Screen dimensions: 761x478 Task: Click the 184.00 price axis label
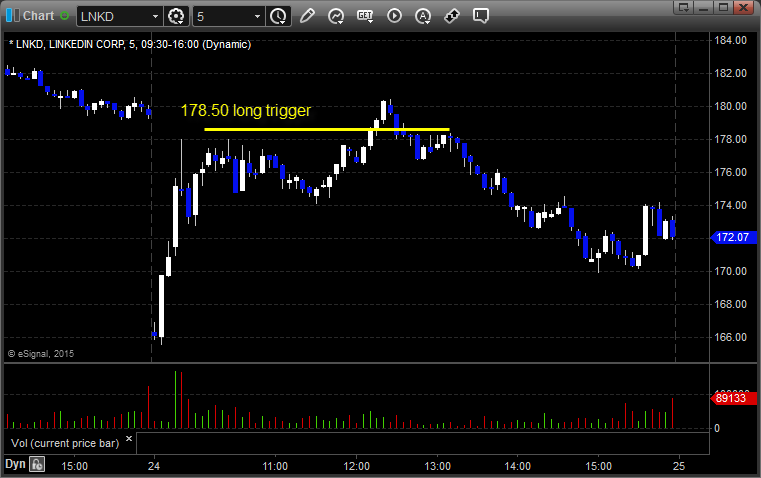point(730,40)
